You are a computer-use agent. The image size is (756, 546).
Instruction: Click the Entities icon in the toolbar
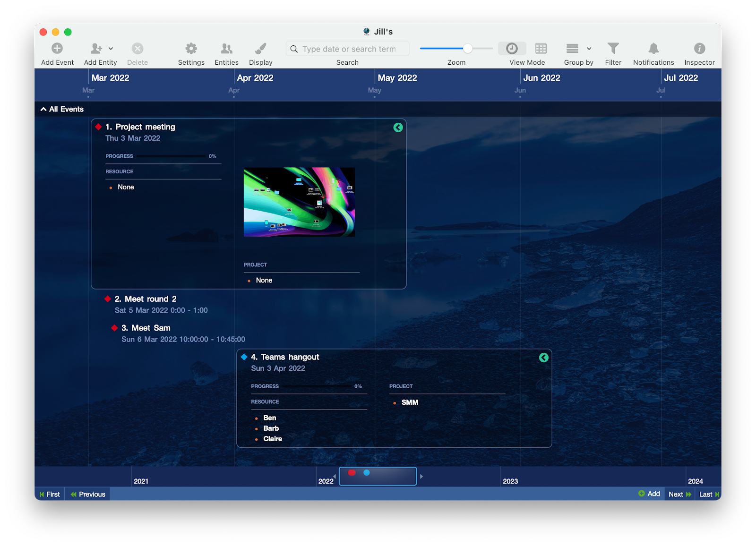point(226,48)
